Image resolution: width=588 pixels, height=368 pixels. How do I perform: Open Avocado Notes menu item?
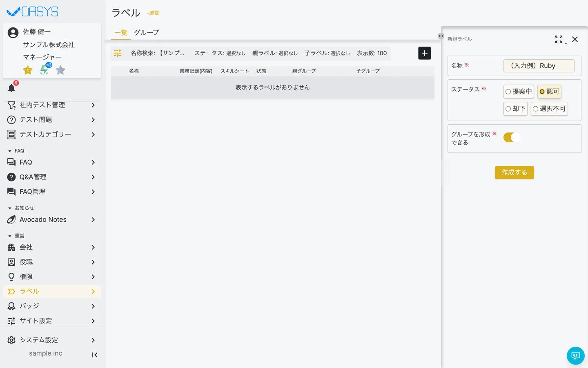point(52,220)
